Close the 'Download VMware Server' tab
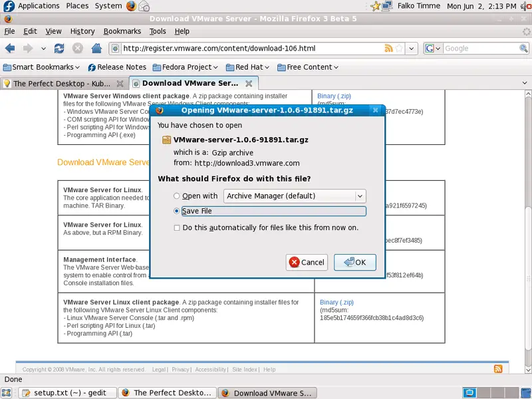 pos(249,84)
